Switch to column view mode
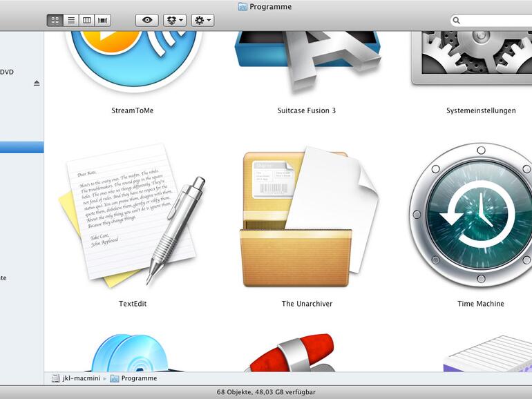The image size is (532, 399). pos(87,20)
